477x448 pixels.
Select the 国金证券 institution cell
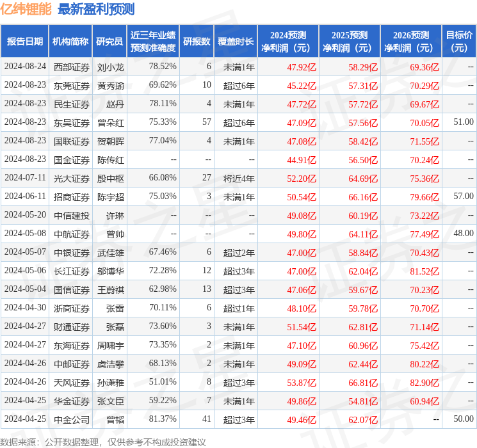click(72, 160)
